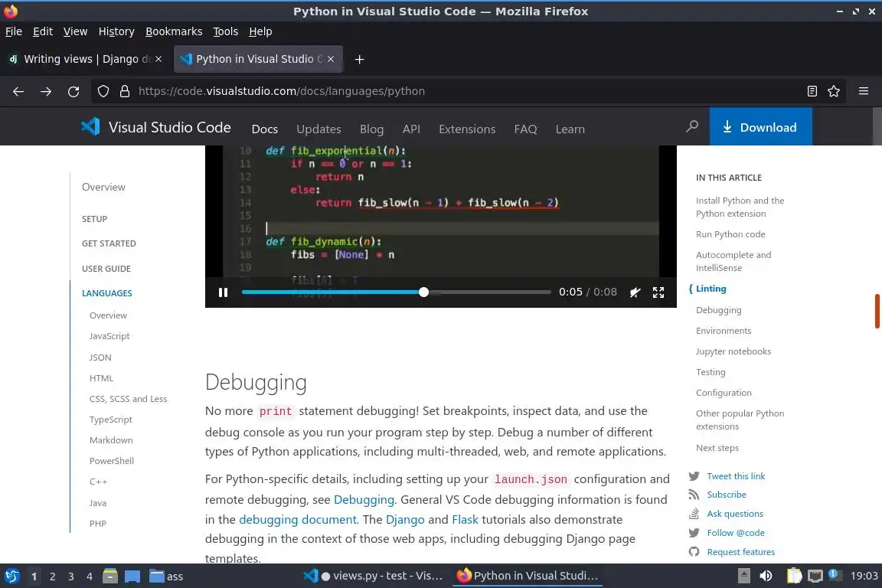Open the volume control tray icon
This screenshot has height=588, width=882.
coord(766,576)
